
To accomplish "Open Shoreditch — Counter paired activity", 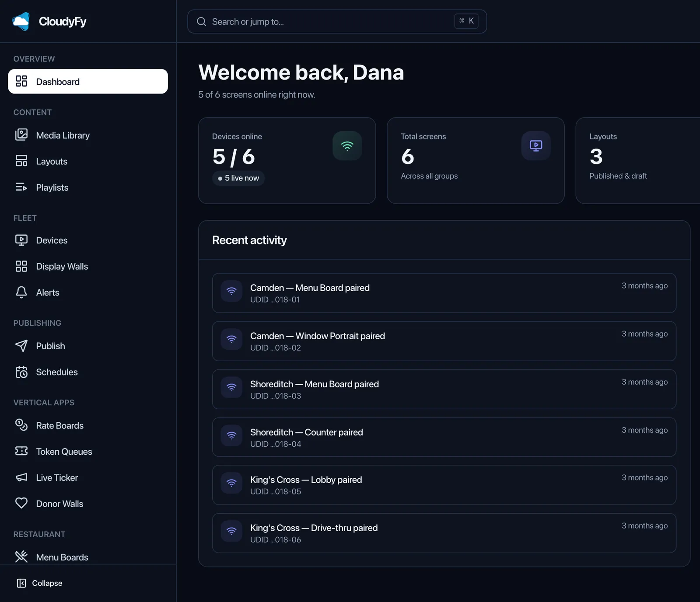I will click(444, 437).
